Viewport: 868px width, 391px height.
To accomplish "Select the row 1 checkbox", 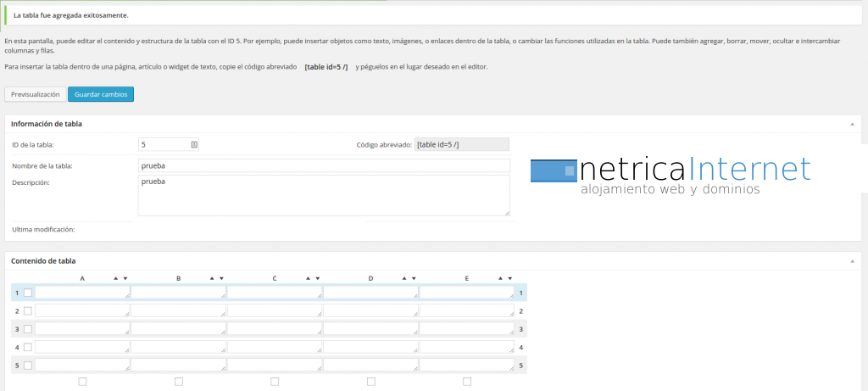I will coord(28,293).
